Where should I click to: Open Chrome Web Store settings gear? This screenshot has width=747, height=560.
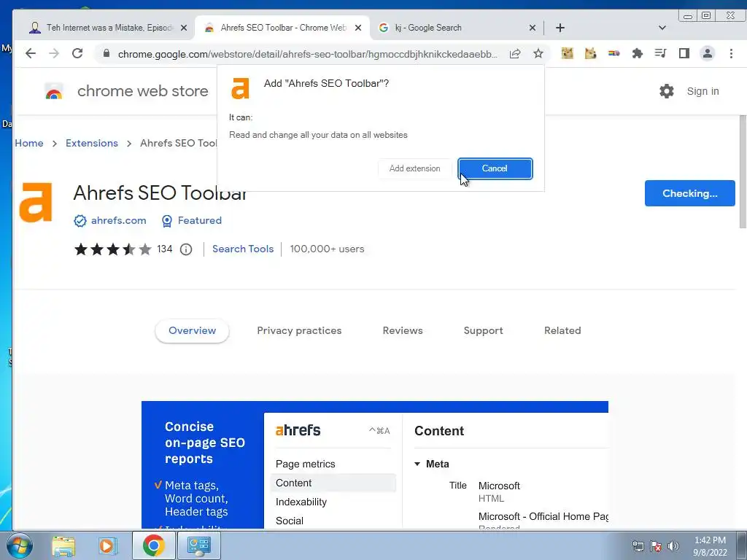pos(667,91)
